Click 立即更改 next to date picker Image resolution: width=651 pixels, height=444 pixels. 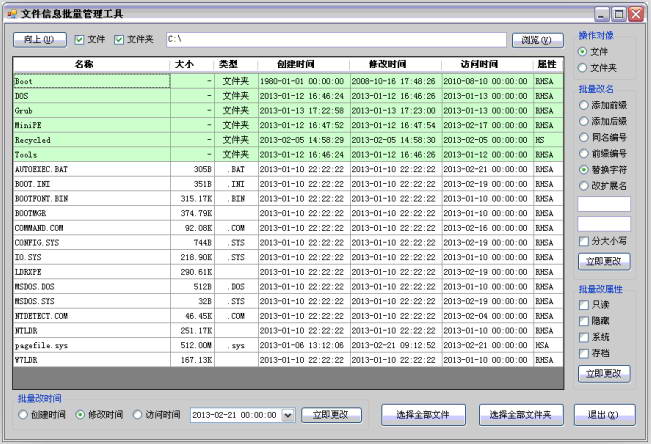click(331, 415)
